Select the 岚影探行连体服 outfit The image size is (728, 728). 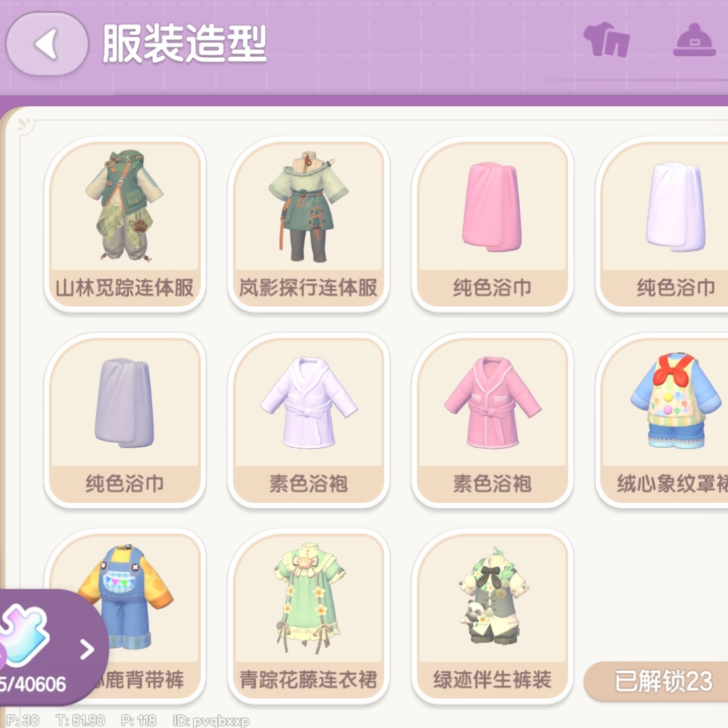coord(308,224)
